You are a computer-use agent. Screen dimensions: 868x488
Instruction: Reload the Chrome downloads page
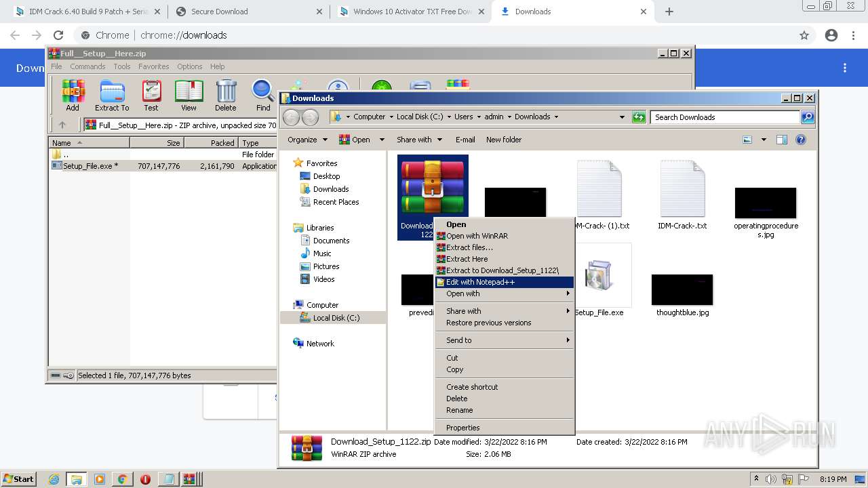[x=58, y=35]
